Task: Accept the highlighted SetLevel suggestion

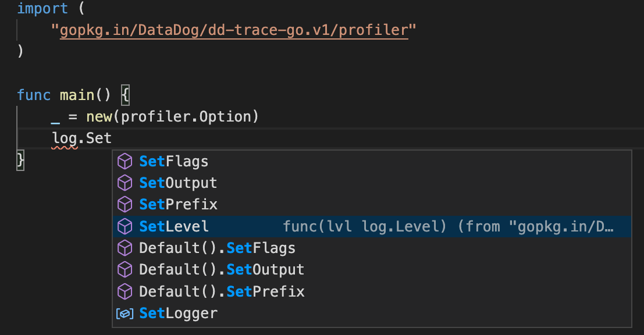Action: click(x=372, y=226)
